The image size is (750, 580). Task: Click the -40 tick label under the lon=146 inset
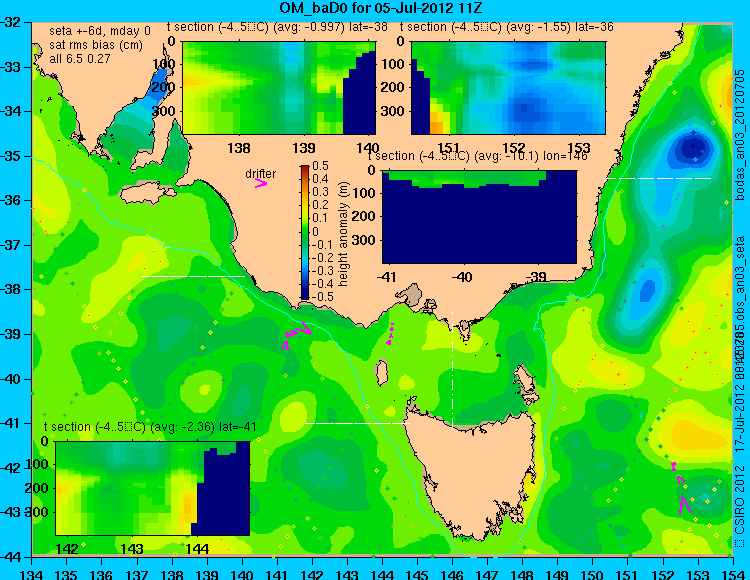coord(463,277)
